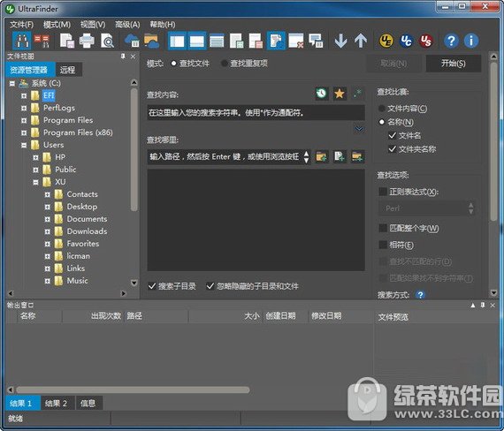Open the search path dropdown arrows

(x=306, y=156)
